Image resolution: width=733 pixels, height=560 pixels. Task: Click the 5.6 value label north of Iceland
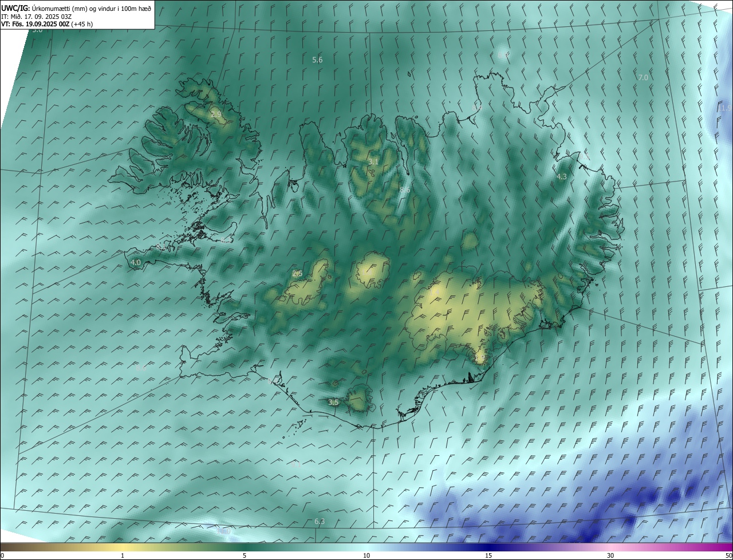tap(317, 60)
